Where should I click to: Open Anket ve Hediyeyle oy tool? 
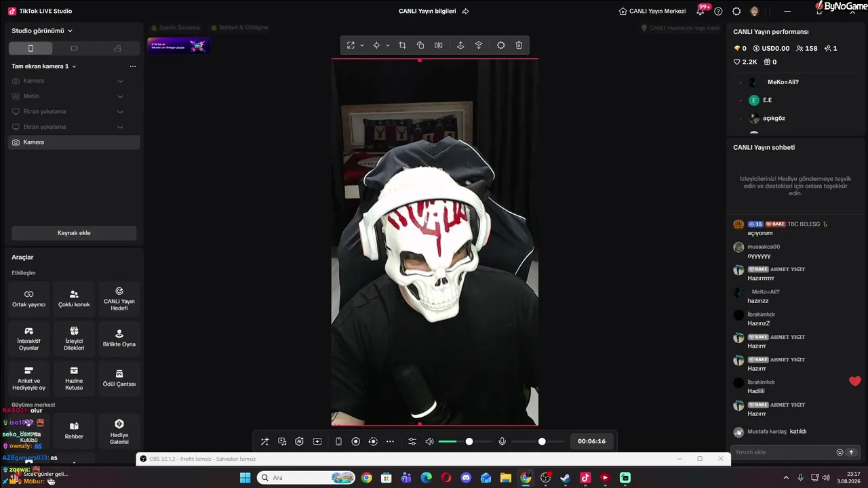(x=28, y=378)
